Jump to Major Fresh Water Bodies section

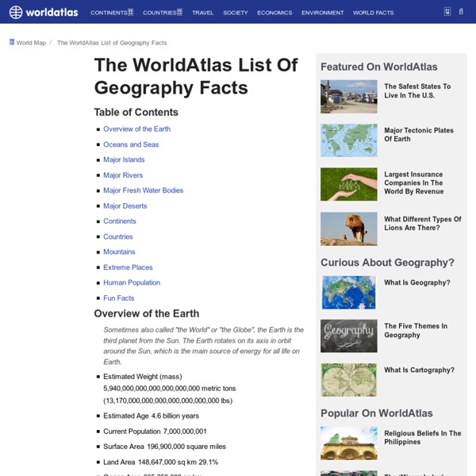[144, 190]
